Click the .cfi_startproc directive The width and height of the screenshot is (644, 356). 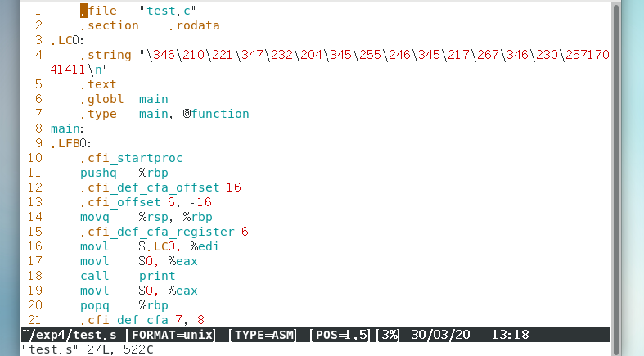(131, 158)
